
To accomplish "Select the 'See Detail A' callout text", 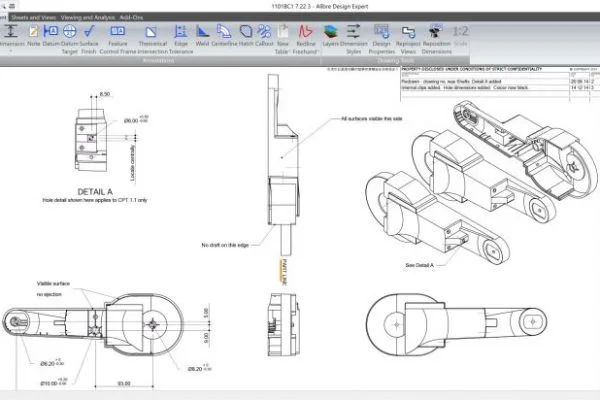I will 419,265.
